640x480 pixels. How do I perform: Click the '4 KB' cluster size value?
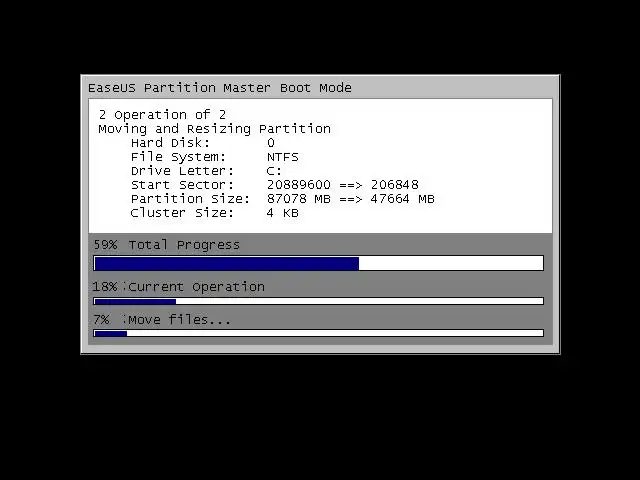283,213
